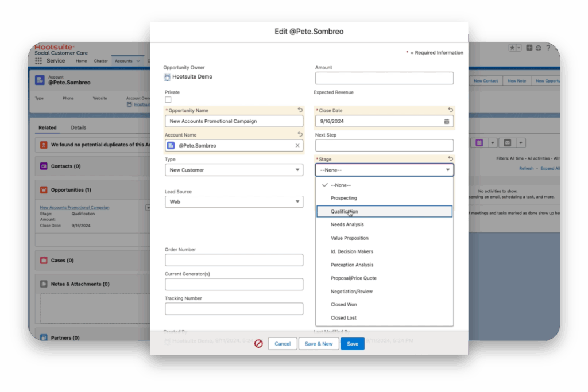This screenshot has height=392, width=588.
Task: Click the duplicates warning icon
Action: point(44,145)
